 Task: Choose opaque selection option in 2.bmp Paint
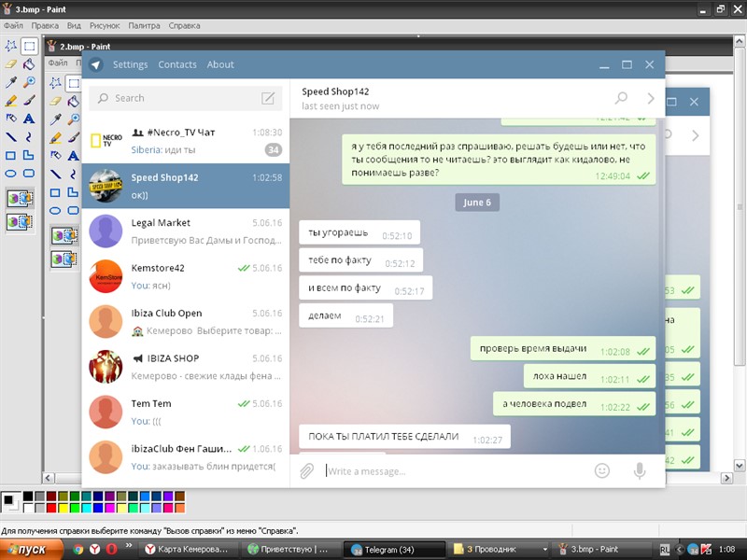click(x=64, y=236)
